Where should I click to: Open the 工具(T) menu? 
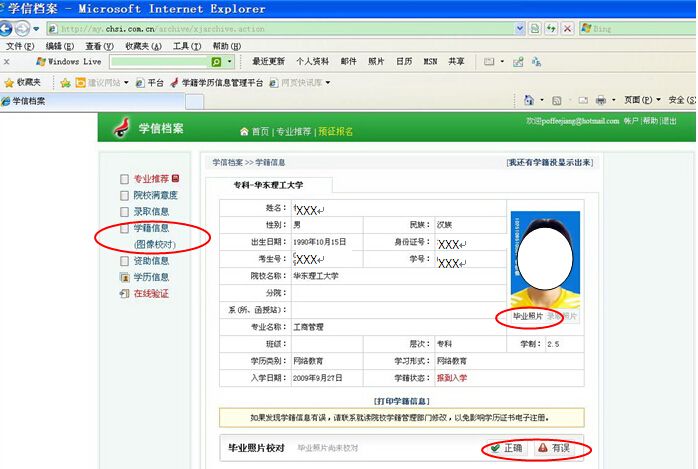tap(186, 46)
